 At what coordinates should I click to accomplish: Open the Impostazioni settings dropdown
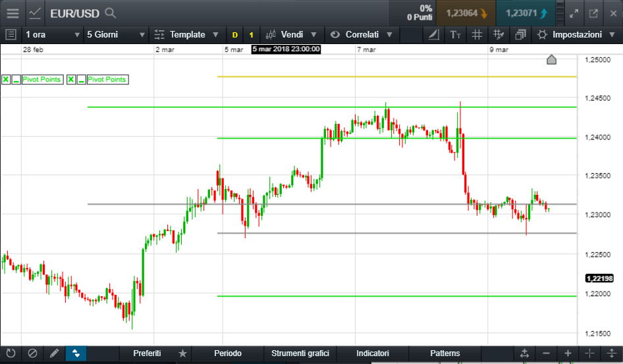pyautogui.click(x=576, y=35)
